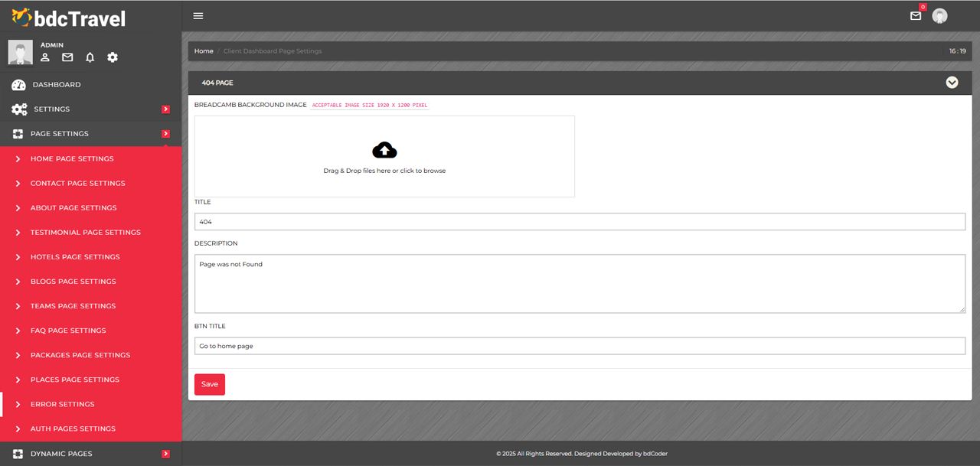Open the top-right user avatar menu
Screen dimensions: 980x466
(x=939, y=16)
